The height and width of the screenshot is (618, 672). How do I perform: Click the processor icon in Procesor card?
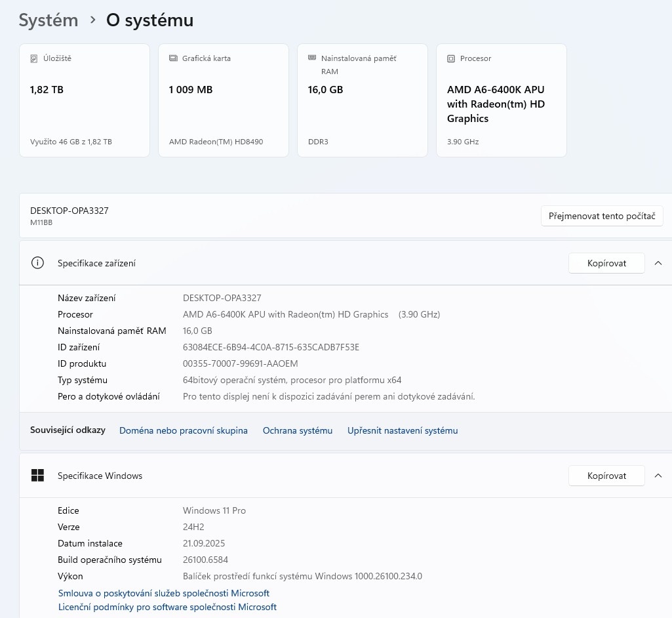(451, 58)
